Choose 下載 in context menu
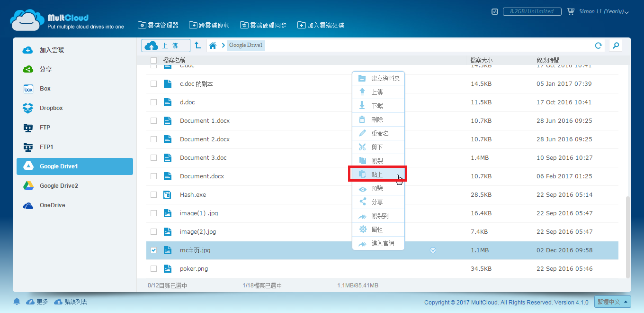Image resolution: width=644 pixels, height=313 pixels. pos(378,106)
